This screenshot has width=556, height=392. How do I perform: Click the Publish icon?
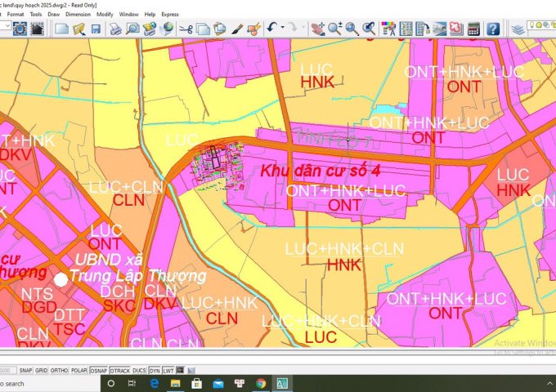(x=150, y=29)
